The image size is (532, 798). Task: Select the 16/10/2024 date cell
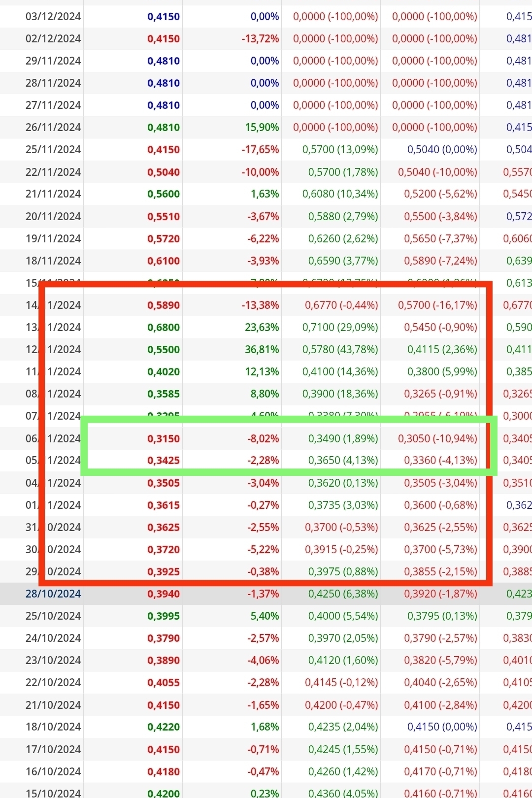point(53,772)
